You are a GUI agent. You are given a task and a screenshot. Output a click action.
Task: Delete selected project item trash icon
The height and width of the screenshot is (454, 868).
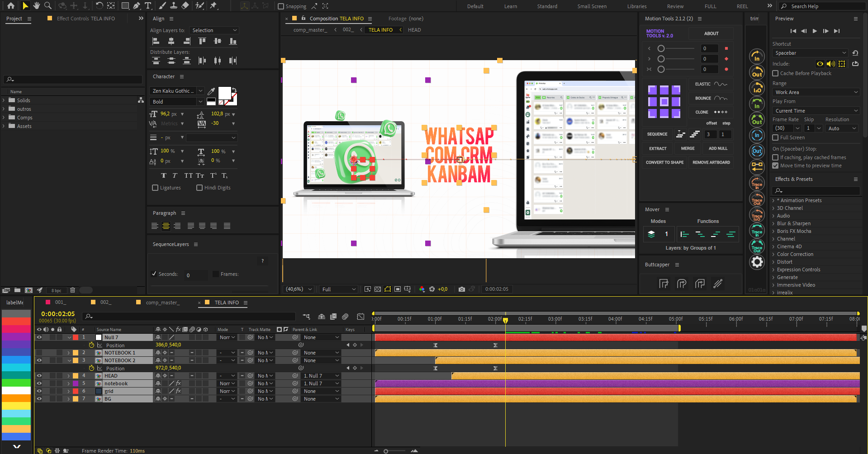pos(72,290)
